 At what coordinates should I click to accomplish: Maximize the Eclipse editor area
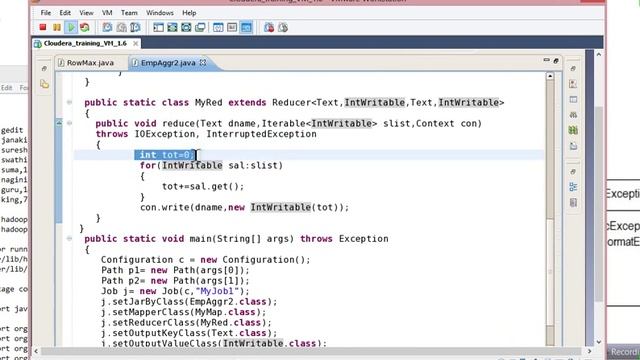(x=556, y=61)
